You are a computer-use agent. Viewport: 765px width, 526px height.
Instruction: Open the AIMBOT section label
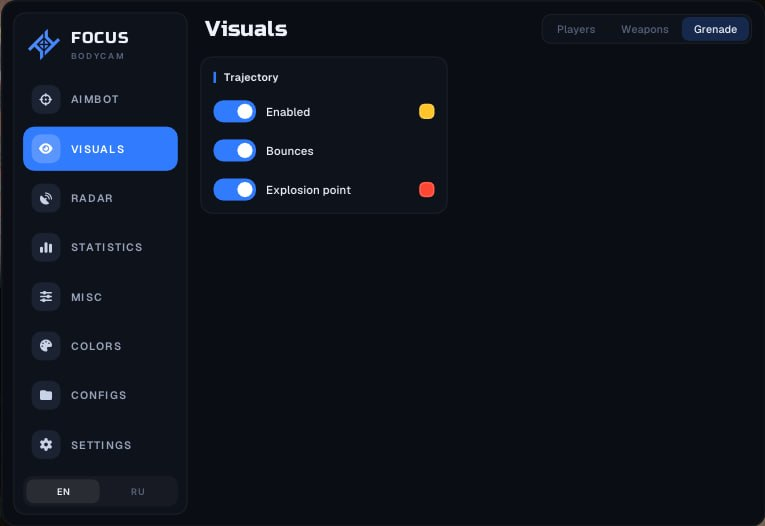(x=95, y=100)
